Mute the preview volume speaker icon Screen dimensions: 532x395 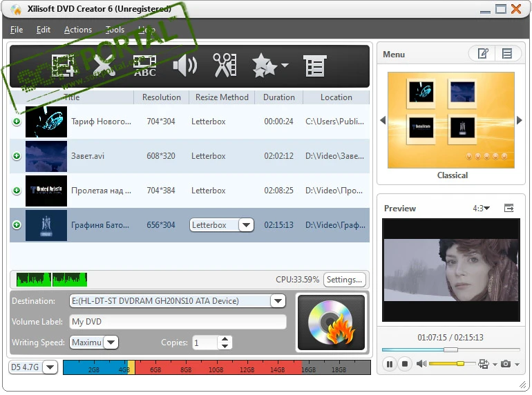[x=421, y=364]
